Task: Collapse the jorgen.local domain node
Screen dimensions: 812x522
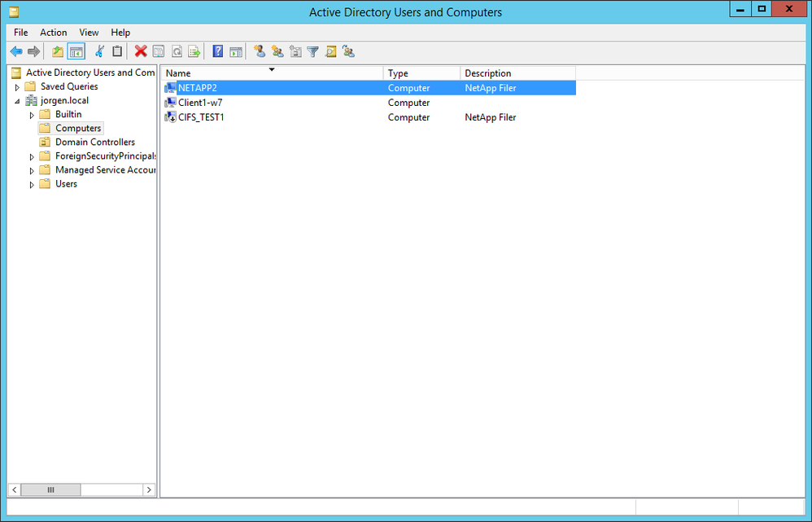Action: [x=17, y=101]
